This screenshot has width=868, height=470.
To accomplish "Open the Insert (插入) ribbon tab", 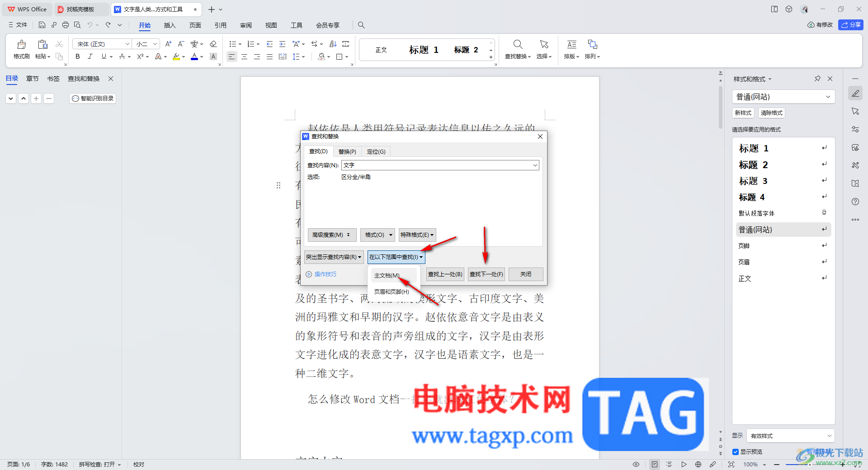I will tap(170, 25).
